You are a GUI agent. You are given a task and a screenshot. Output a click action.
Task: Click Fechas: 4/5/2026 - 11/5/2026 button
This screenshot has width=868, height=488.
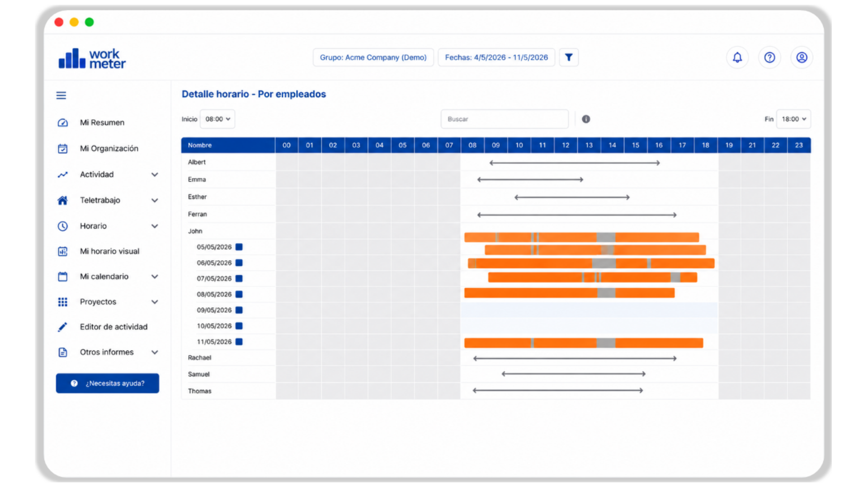496,57
